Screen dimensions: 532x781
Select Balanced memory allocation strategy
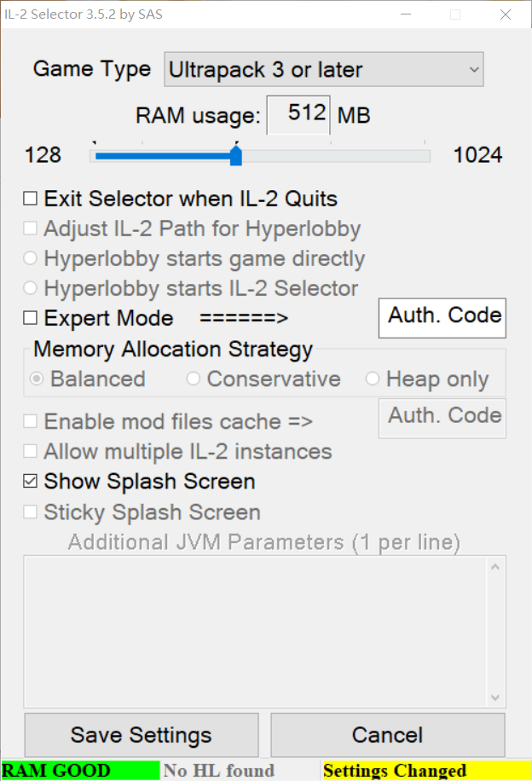pyautogui.click(x=38, y=379)
